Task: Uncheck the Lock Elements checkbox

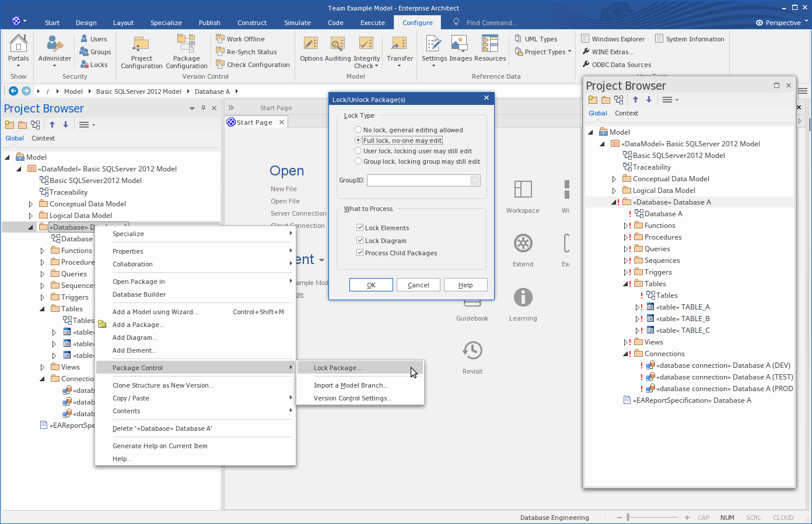Action: (x=360, y=228)
